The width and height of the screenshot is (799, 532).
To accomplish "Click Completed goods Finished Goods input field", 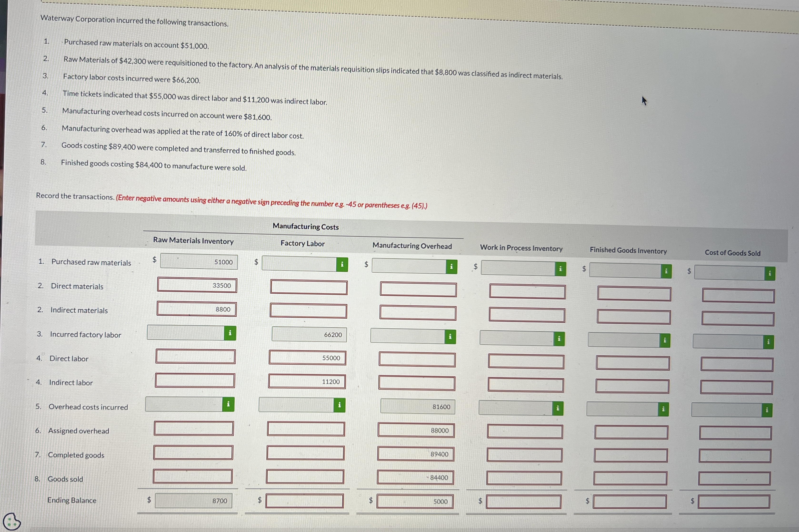I will [631, 456].
